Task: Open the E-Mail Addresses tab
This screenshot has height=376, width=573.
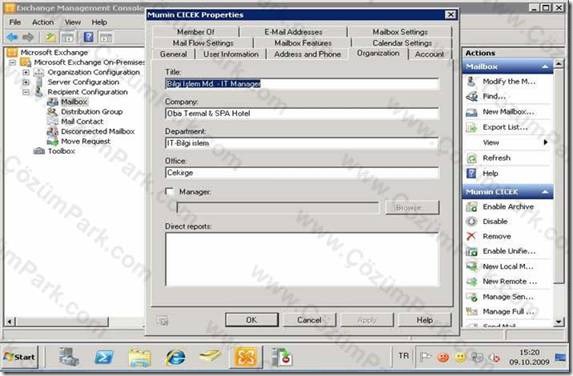Action: 293,32
